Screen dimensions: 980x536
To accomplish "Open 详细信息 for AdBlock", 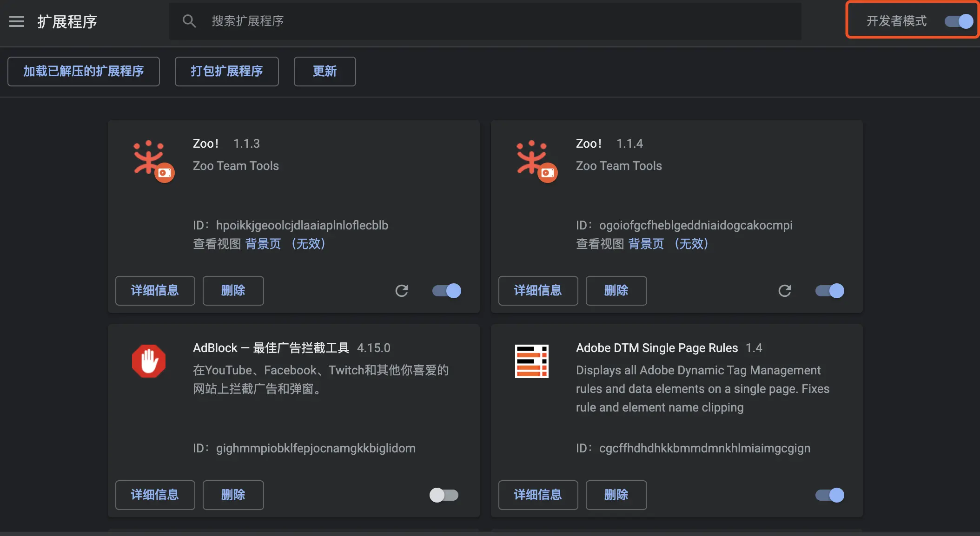I will [155, 495].
